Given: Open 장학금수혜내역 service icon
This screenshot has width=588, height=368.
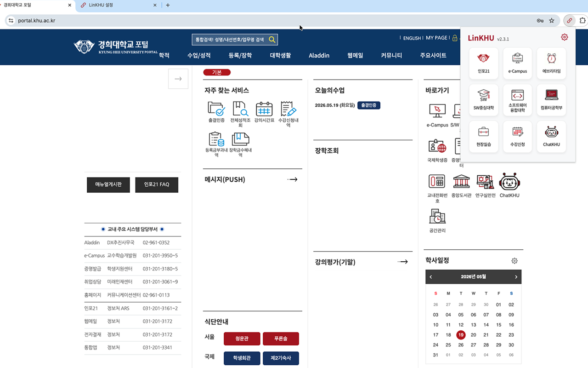Looking at the screenshot, I should click(x=240, y=144).
